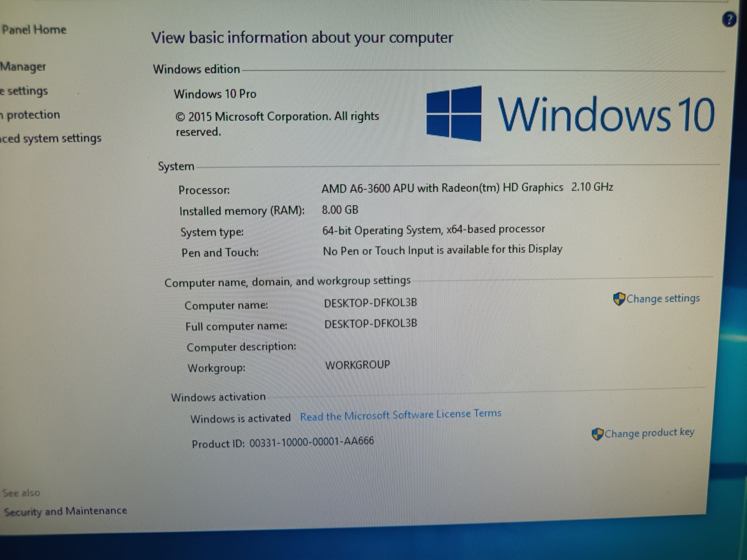Image resolution: width=747 pixels, height=560 pixels.
Task: Click the Pen and Touch label
Action: 220,253
